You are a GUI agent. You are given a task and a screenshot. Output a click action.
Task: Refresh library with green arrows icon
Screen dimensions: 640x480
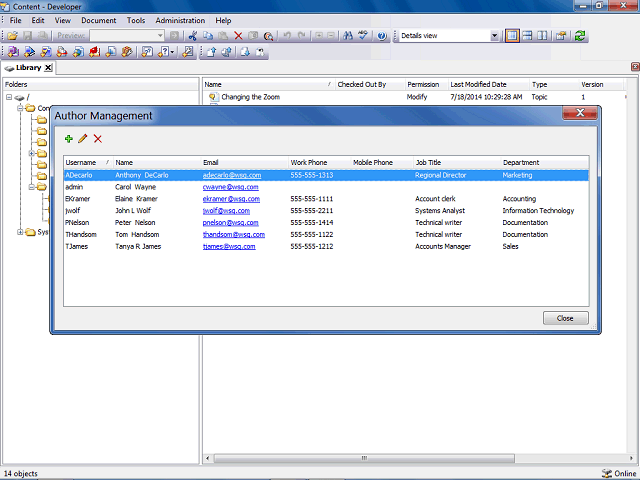tap(580, 36)
